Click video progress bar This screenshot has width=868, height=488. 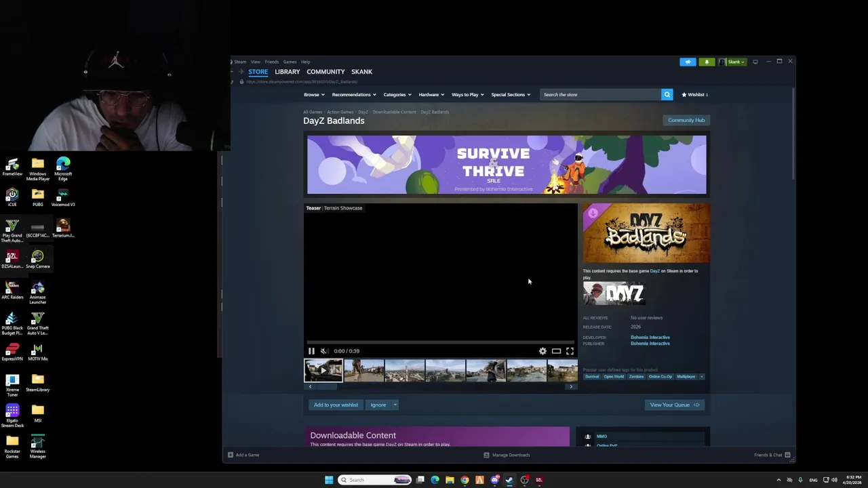click(441, 343)
